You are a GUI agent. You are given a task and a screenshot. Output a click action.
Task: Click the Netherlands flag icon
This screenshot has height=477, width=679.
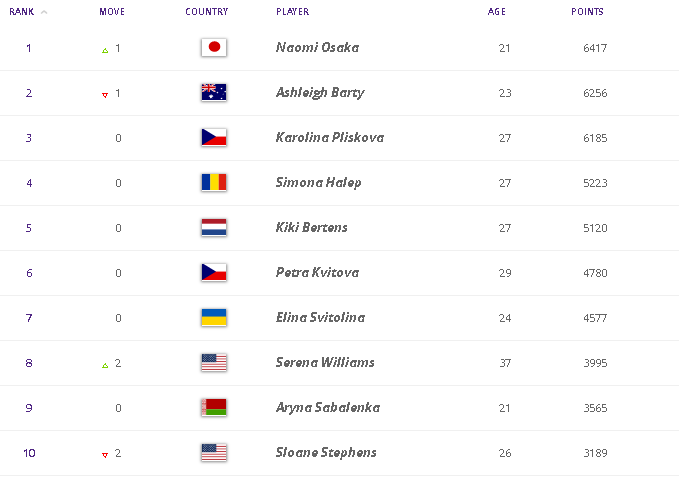click(214, 227)
